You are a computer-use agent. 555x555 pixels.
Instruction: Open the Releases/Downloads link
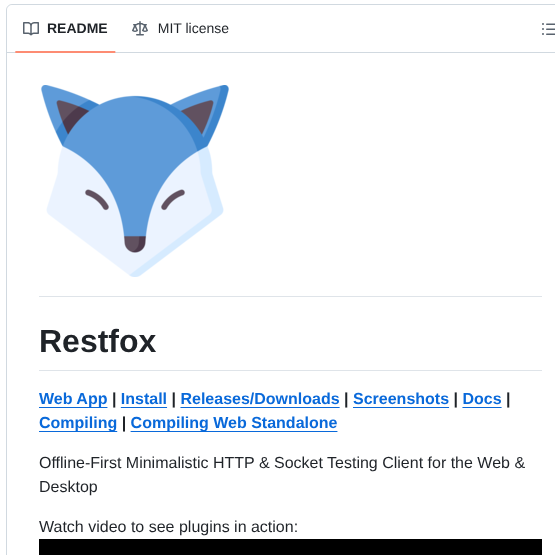pos(260,399)
